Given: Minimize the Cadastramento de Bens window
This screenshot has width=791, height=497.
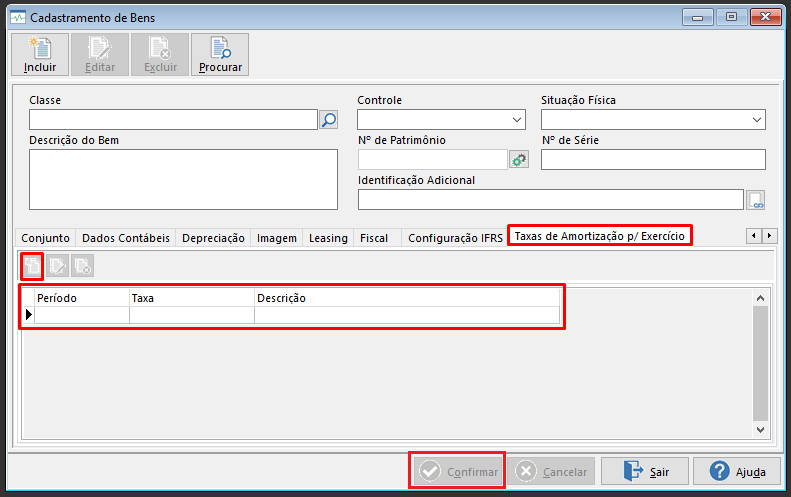Looking at the screenshot, I should (698, 17).
